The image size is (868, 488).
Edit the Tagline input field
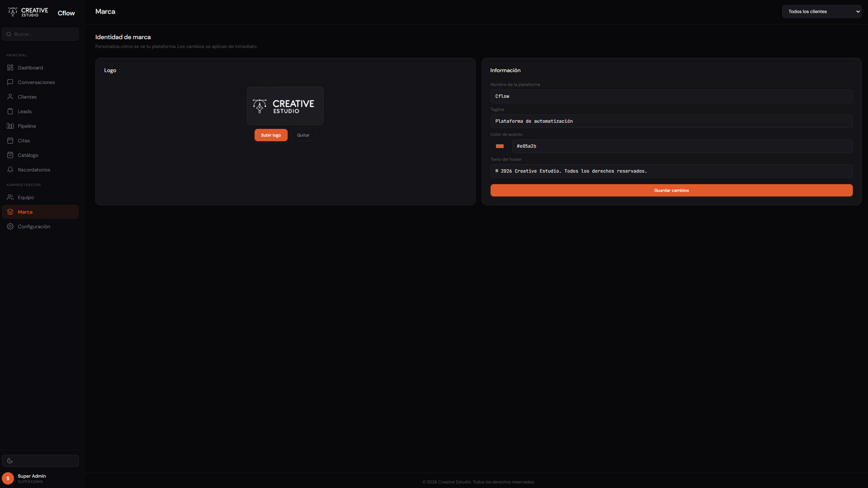[671, 121]
